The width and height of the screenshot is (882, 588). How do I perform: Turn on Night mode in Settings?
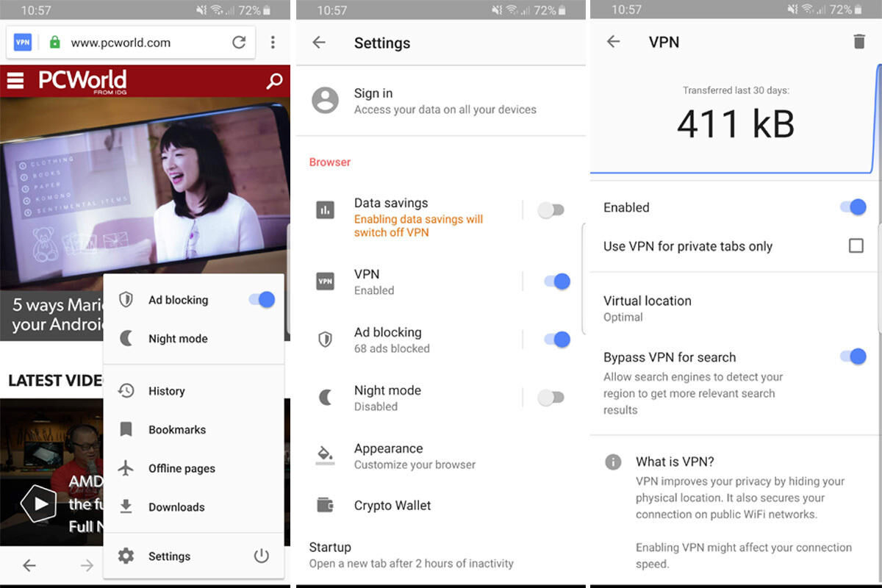click(551, 398)
